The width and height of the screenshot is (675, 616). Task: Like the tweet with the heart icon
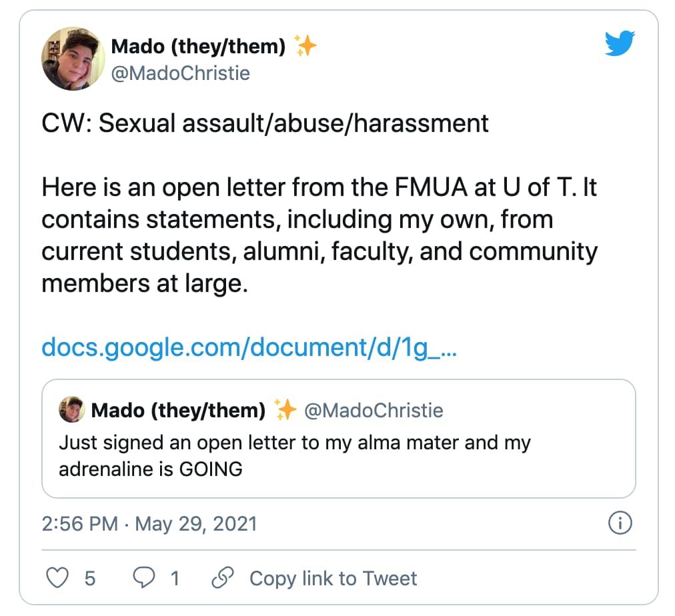pyautogui.click(x=57, y=578)
